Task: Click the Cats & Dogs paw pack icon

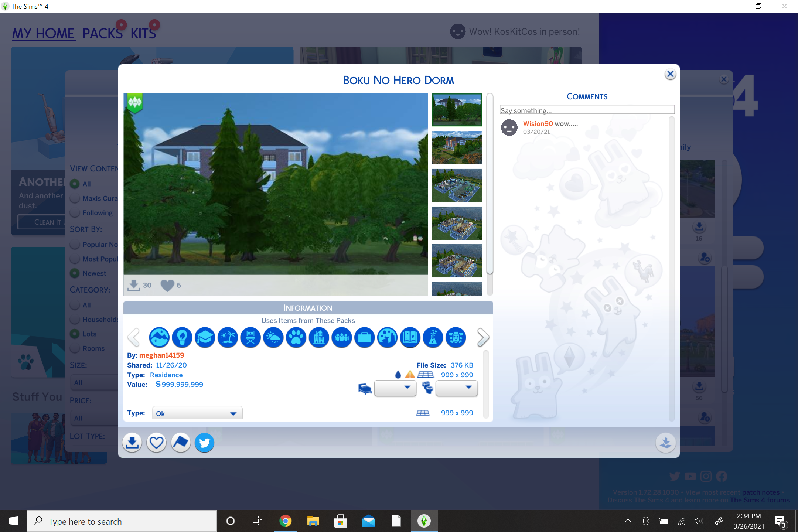Action: point(296,337)
